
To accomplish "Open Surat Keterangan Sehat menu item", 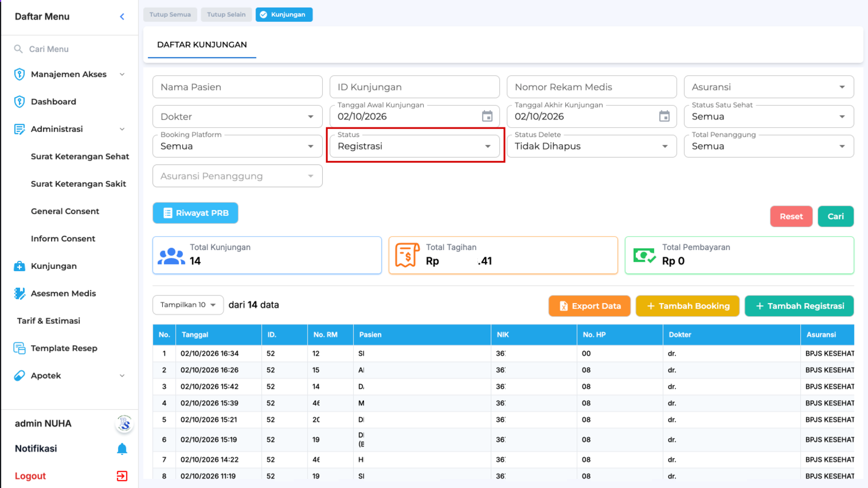I will click(x=80, y=157).
